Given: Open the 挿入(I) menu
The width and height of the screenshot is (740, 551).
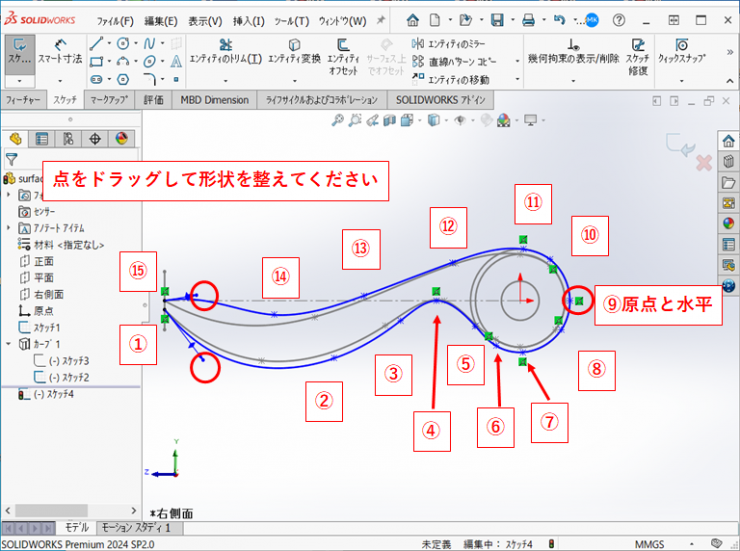Looking at the screenshot, I should pos(249,21).
